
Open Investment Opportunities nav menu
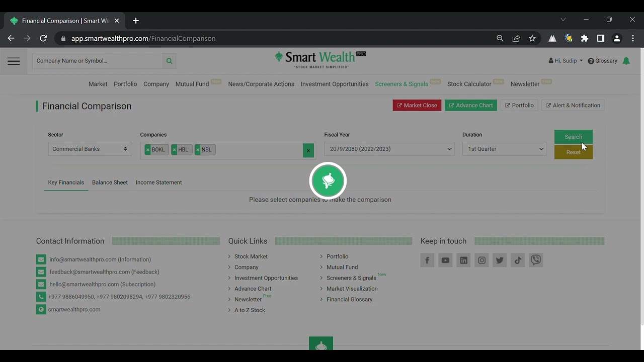(x=335, y=84)
